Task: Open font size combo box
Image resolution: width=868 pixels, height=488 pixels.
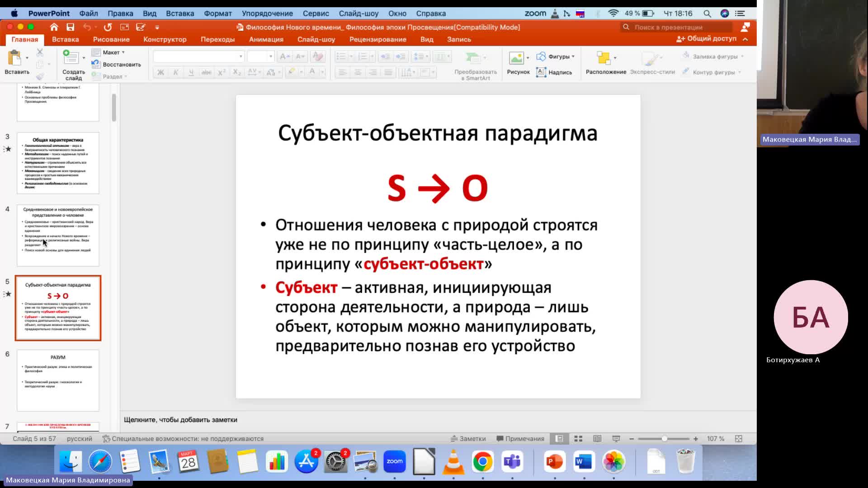Action: click(260, 56)
